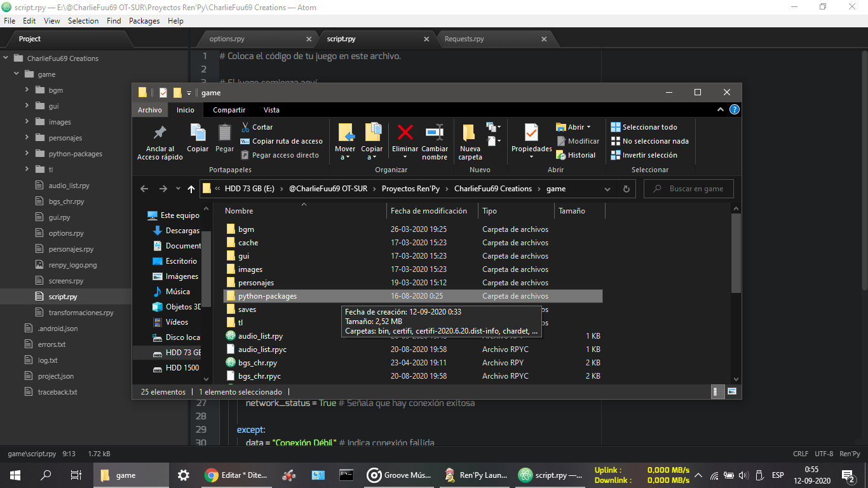Click the Eliminar red X icon
The image size is (868, 488).
point(405,133)
